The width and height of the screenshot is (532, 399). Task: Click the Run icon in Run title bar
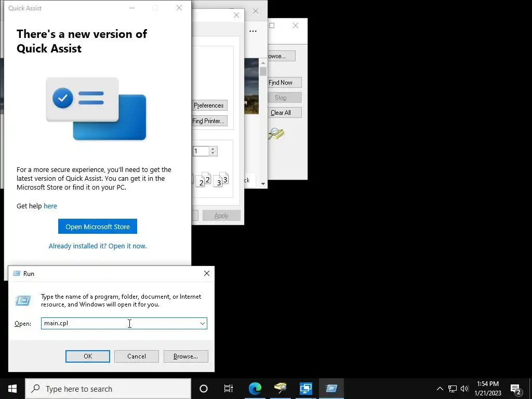point(16,273)
